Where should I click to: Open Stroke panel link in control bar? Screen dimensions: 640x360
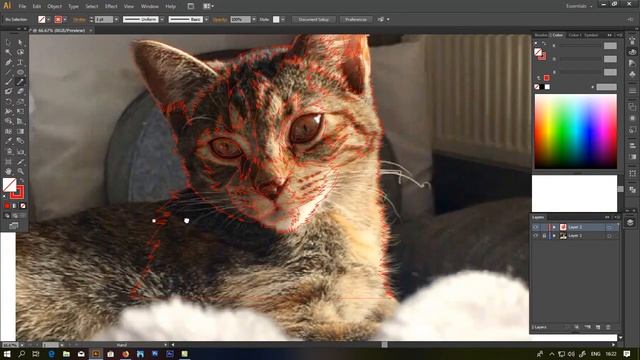79,20
